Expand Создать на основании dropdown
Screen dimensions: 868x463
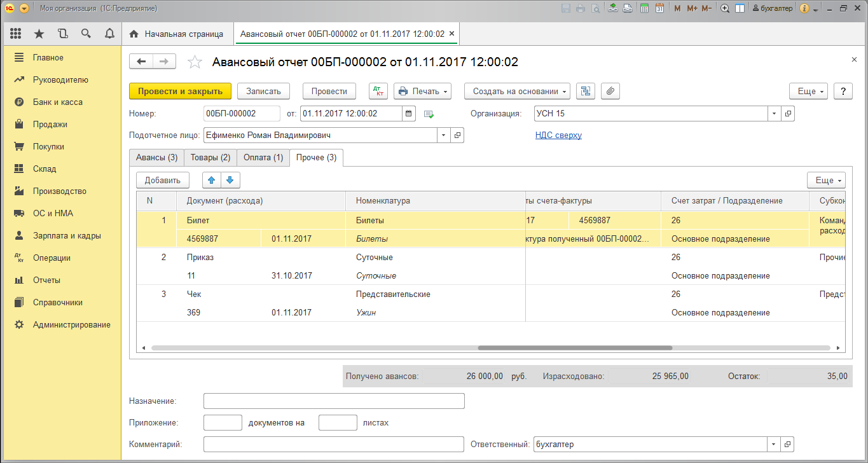517,91
